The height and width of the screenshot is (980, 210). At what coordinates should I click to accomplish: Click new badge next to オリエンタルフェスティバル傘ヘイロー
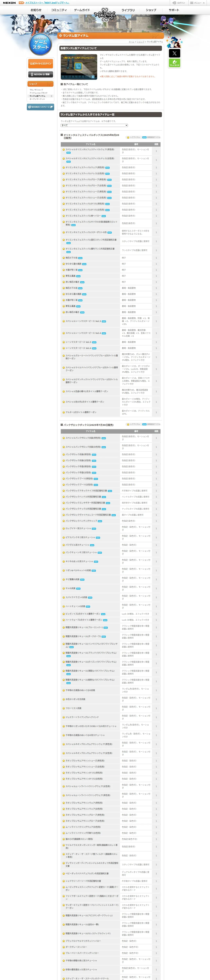(x=104, y=216)
